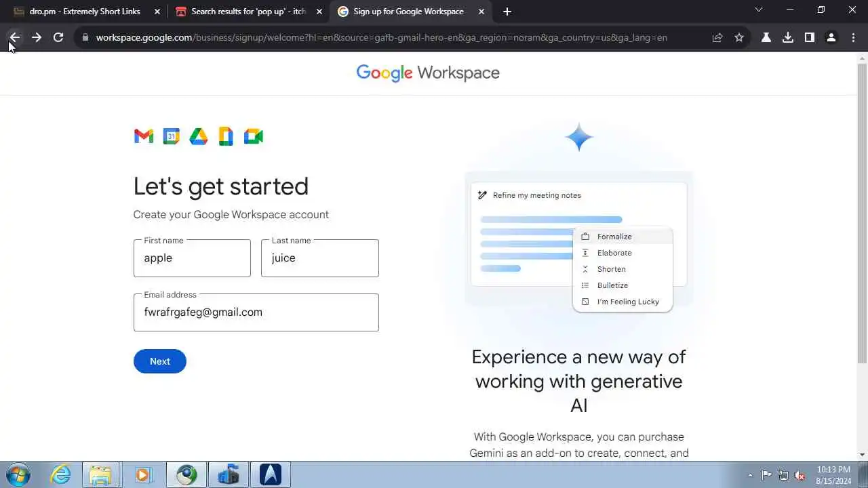Click the Google Meet icon
Viewport: 868px width, 488px height.
[x=253, y=136]
